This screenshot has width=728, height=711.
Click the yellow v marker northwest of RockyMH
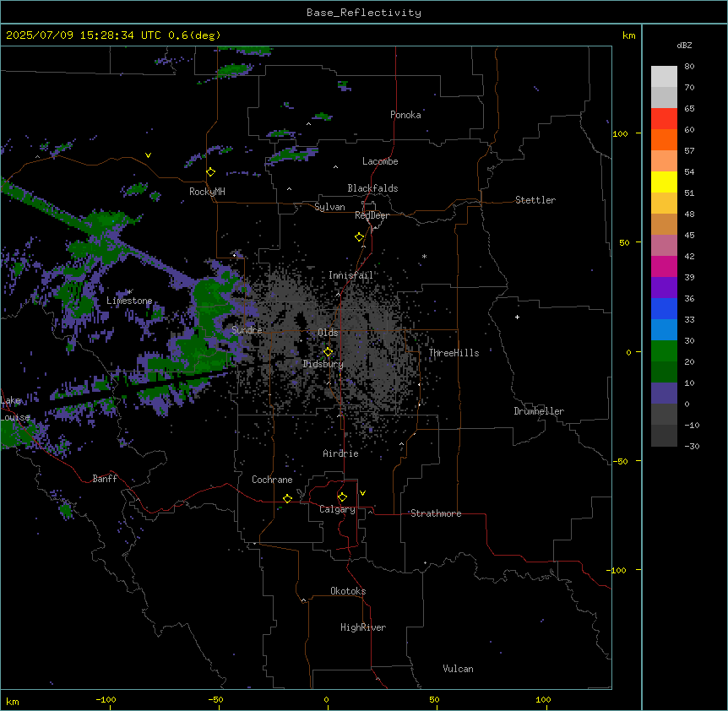148,155
